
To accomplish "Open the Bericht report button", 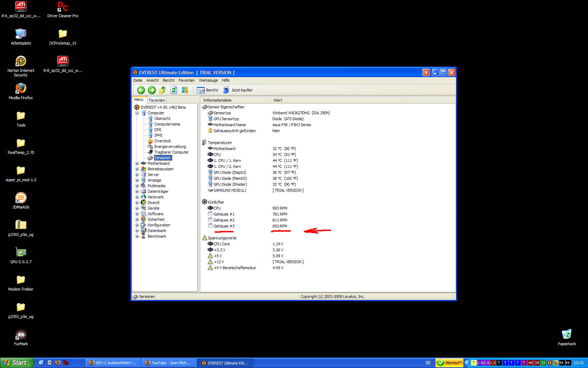I will 208,90.
